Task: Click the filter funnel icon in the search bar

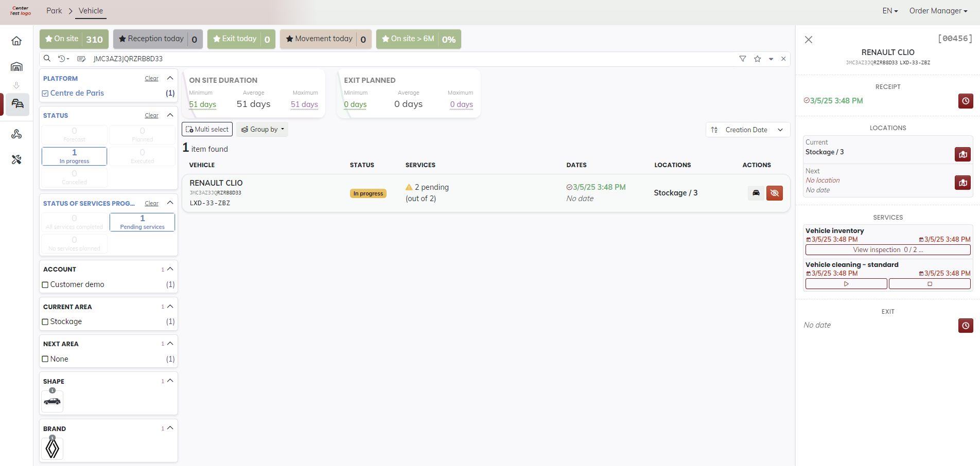Action: click(x=742, y=59)
